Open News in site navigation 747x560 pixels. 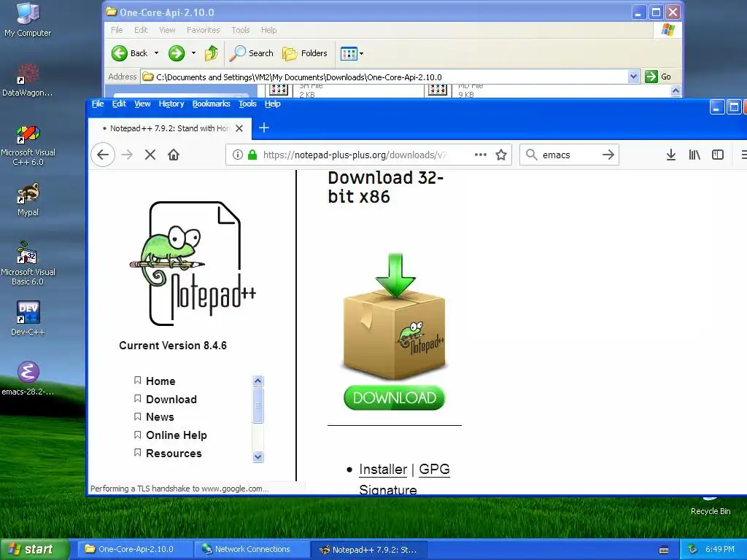click(x=160, y=416)
